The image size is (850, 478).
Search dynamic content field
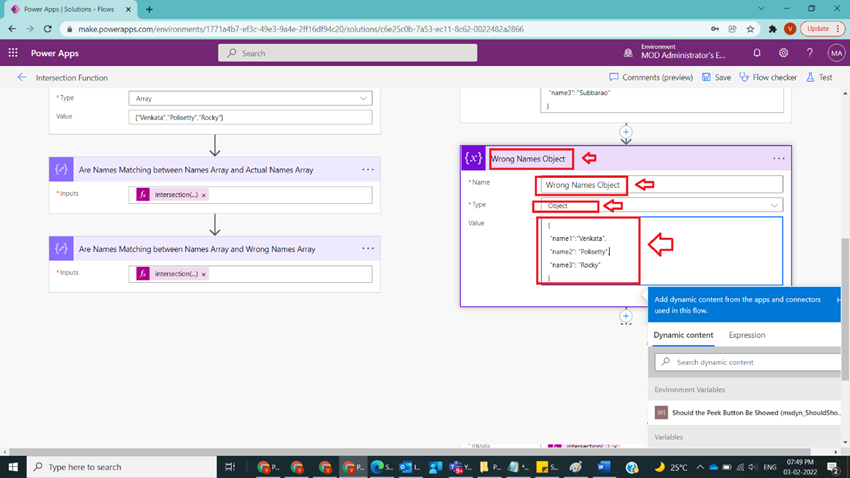point(748,362)
